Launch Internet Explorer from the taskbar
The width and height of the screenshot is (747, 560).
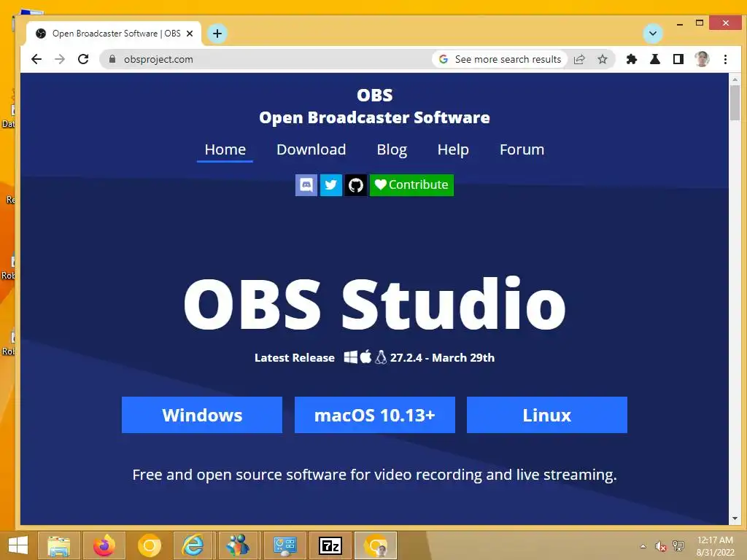(193, 545)
